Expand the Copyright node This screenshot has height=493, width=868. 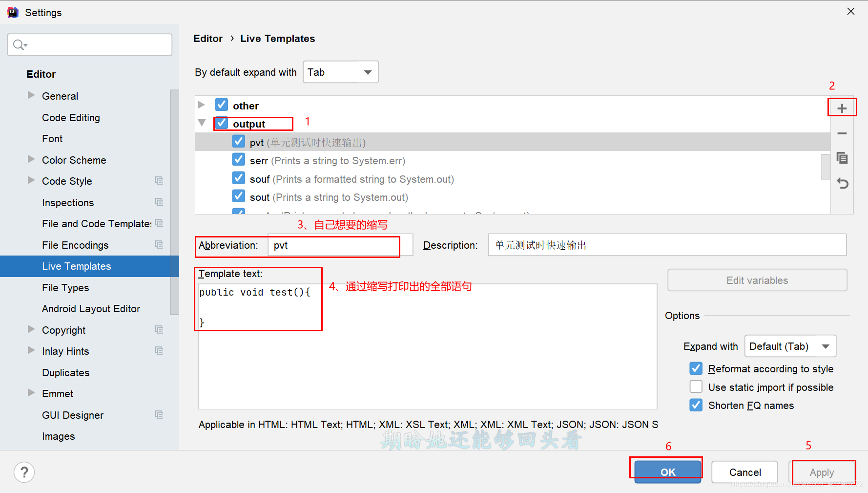pyautogui.click(x=31, y=329)
